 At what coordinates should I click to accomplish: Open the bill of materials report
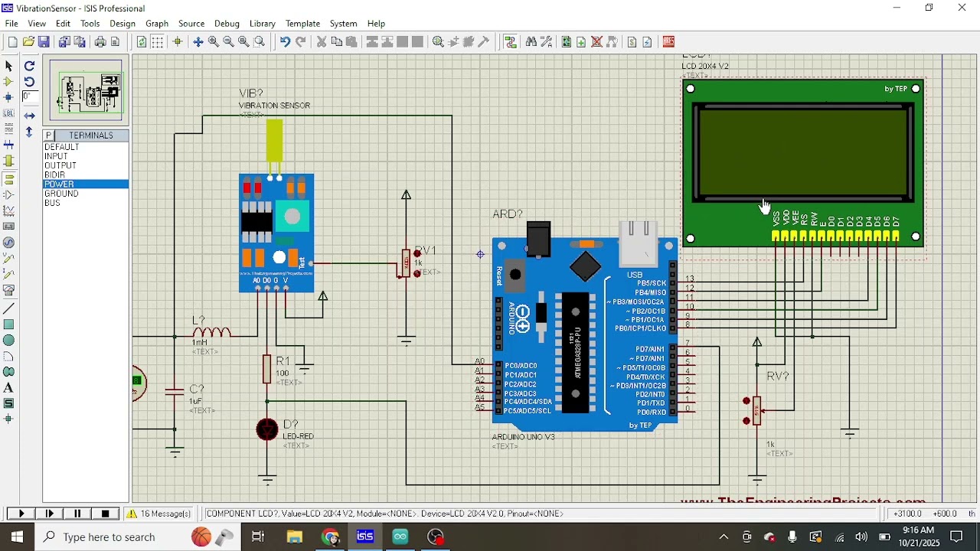click(632, 42)
